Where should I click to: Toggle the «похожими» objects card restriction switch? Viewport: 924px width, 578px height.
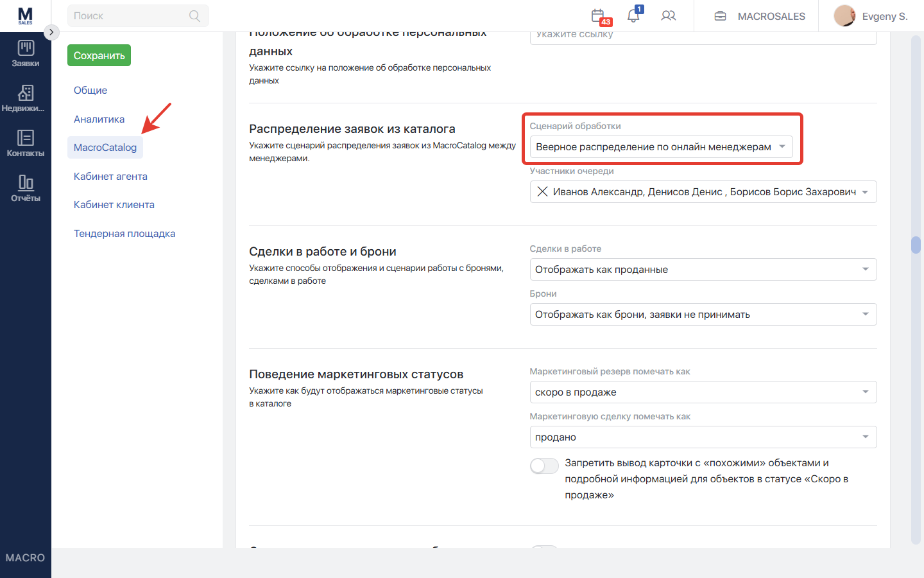point(544,466)
